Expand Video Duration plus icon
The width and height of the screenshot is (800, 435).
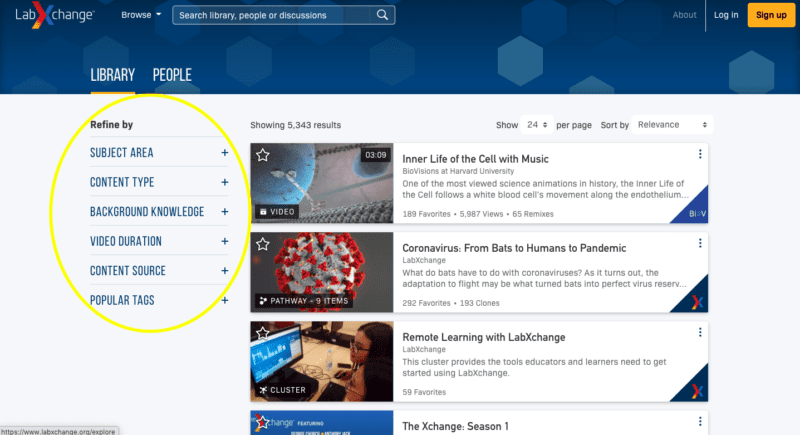click(x=224, y=241)
